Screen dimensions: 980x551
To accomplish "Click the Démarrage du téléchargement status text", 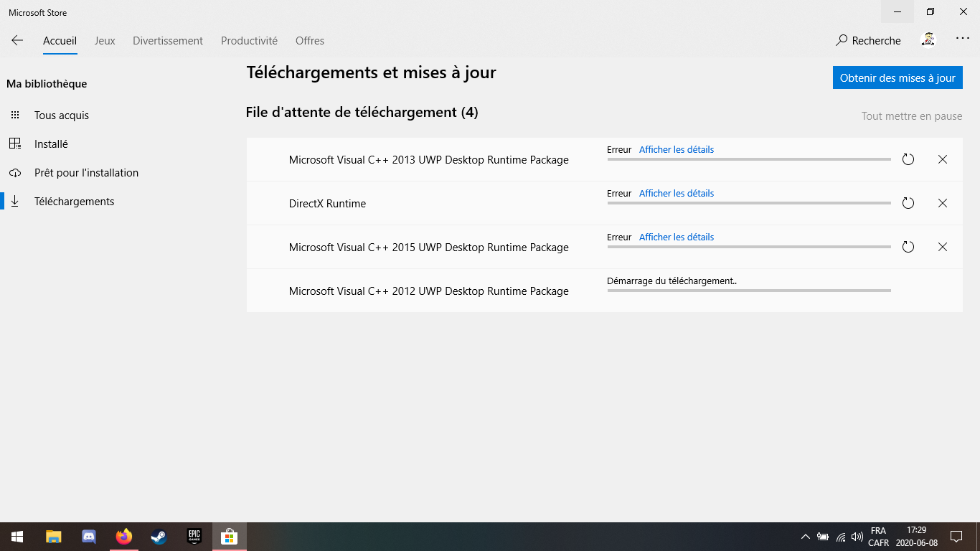I will (672, 281).
